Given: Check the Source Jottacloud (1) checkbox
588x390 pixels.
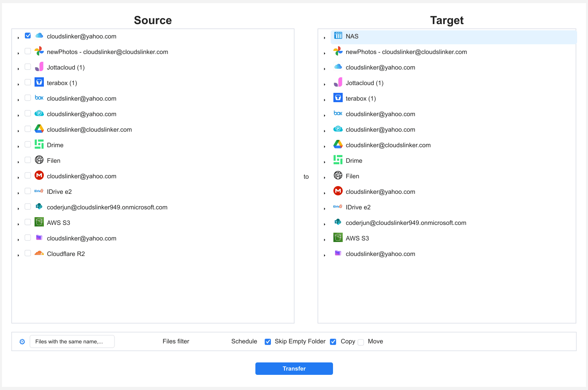Looking at the screenshot, I should [28, 67].
